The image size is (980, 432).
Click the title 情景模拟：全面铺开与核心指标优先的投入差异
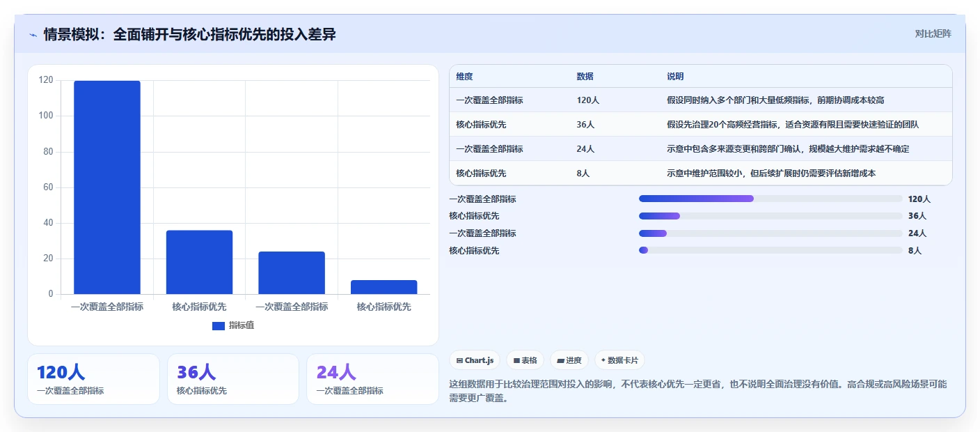pyautogui.click(x=190, y=34)
